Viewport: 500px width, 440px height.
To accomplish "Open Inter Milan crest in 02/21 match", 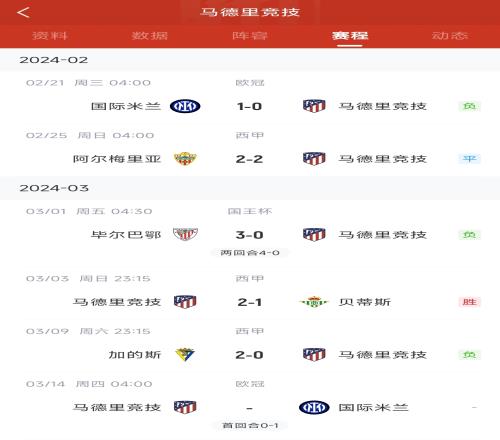I will pyautogui.click(x=185, y=106).
